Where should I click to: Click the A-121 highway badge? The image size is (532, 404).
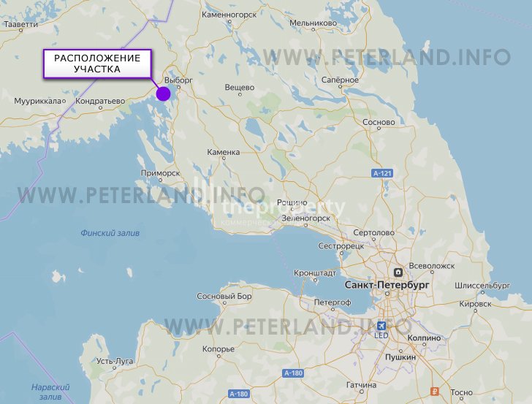382,174
